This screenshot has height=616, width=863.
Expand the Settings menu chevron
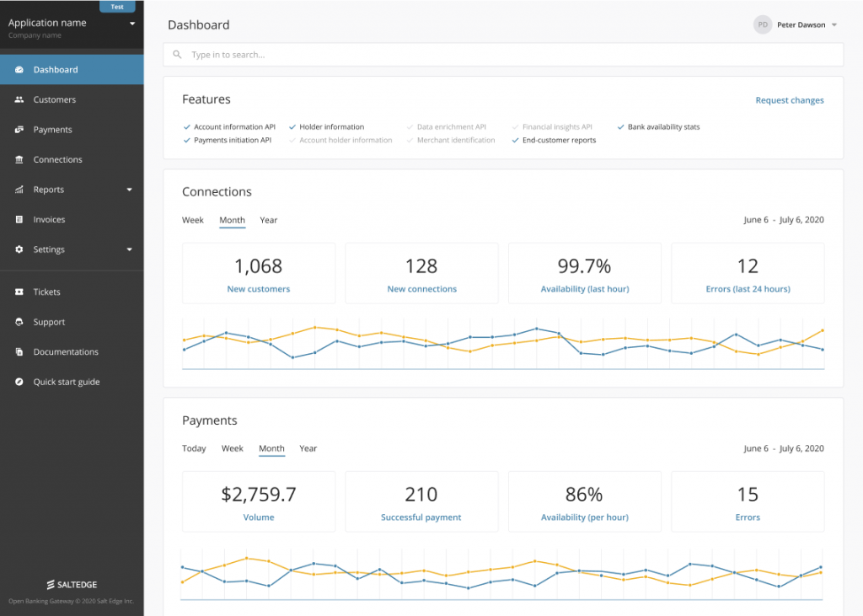click(x=130, y=249)
